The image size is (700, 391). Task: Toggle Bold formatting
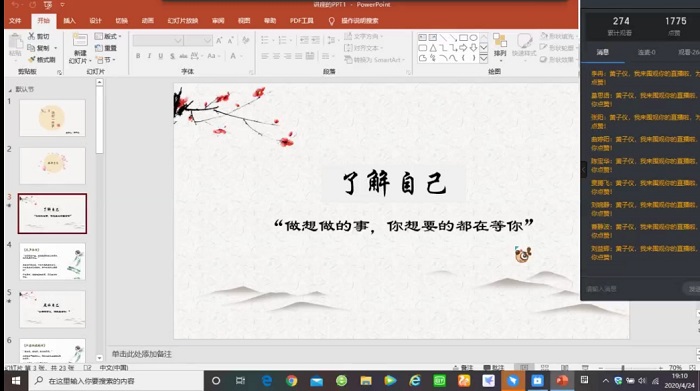coord(138,56)
